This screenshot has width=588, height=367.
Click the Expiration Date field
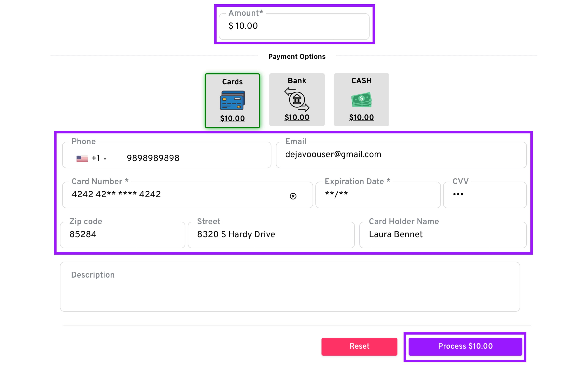pos(378,194)
